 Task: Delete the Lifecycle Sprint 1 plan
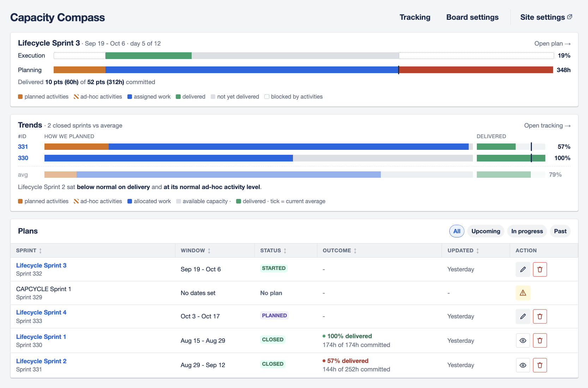click(540, 341)
